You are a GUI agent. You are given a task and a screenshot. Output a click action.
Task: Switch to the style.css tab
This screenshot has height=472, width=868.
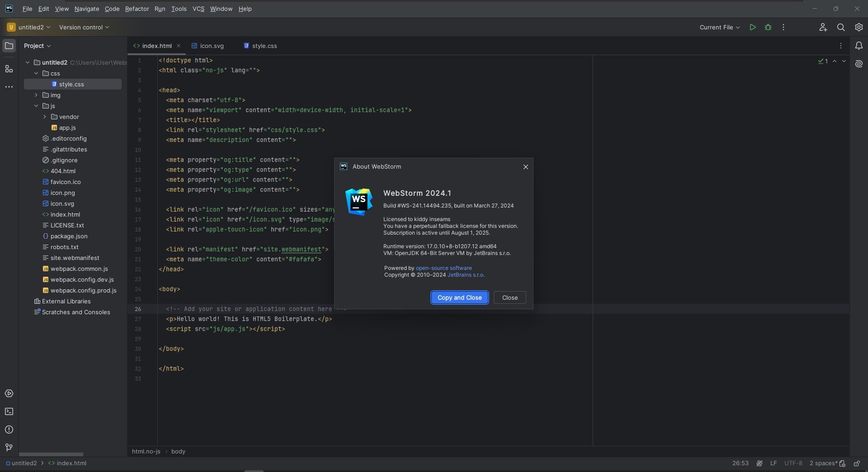260,46
